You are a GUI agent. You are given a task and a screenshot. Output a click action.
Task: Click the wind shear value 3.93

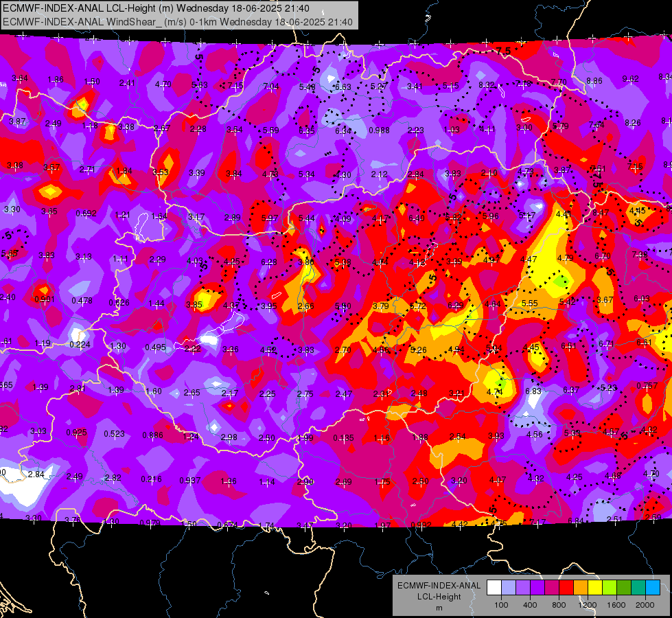(x=496, y=436)
